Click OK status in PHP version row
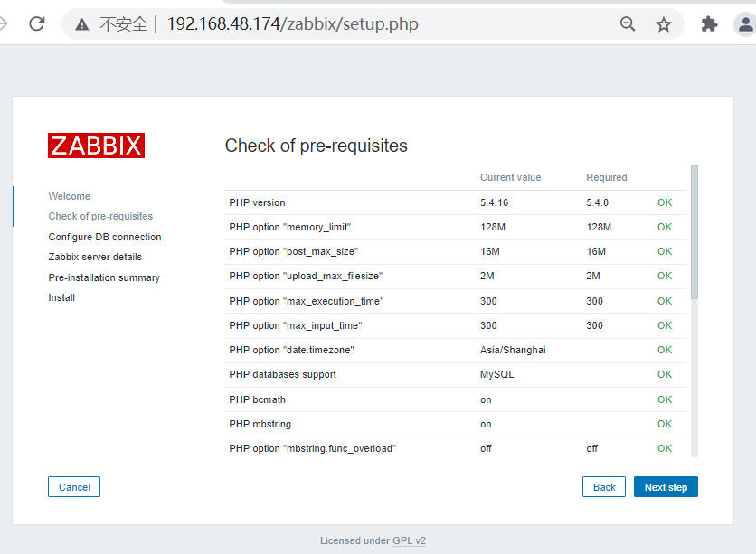 click(665, 202)
